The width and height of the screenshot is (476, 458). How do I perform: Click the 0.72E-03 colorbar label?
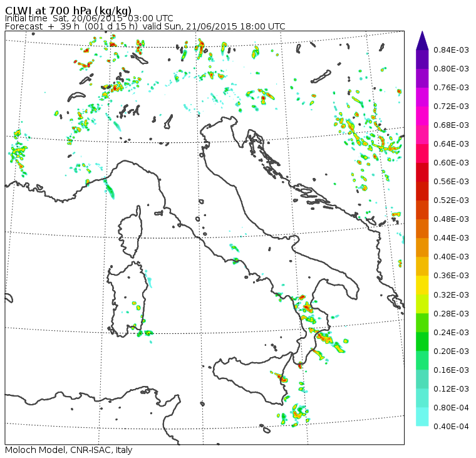tap(451, 107)
